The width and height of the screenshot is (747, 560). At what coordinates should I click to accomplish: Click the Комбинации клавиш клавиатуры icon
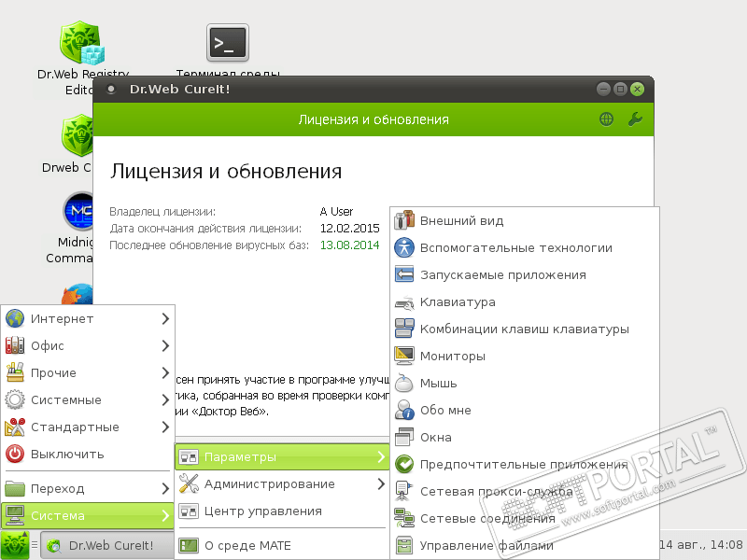[x=404, y=329]
